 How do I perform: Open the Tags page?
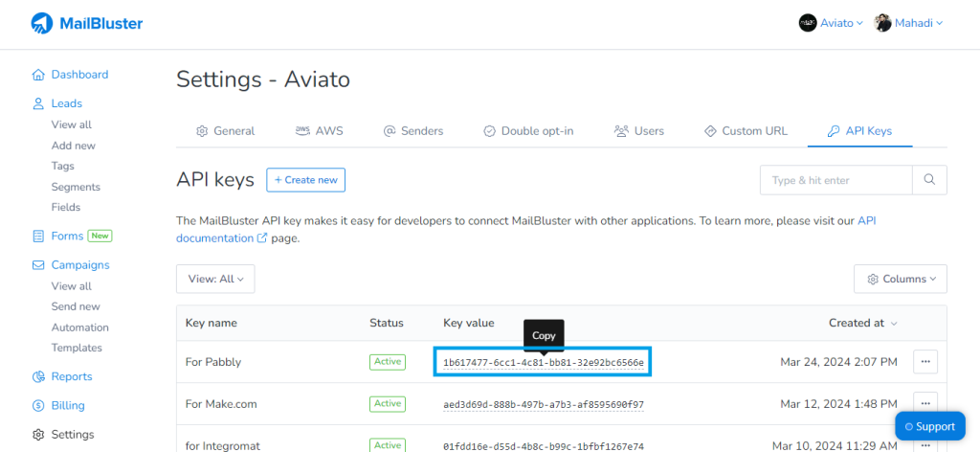tap(62, 167)
